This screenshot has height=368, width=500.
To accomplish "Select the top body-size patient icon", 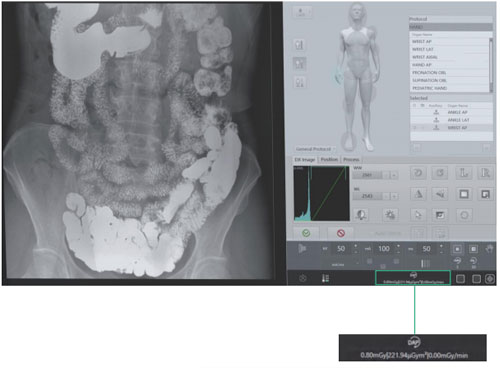I will tap(299, 45).
